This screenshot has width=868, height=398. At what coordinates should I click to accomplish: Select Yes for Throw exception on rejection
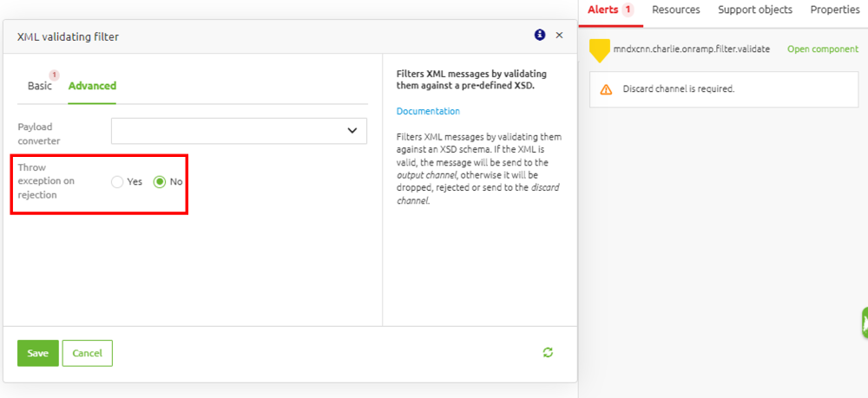click(118, 182)
